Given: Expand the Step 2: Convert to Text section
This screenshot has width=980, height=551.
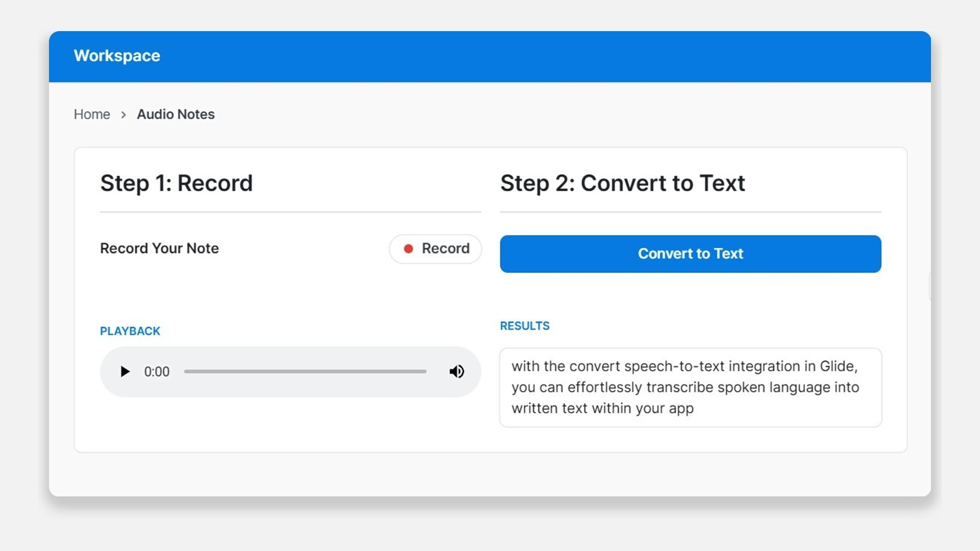Looking at the screenshot, I should 623,183.
